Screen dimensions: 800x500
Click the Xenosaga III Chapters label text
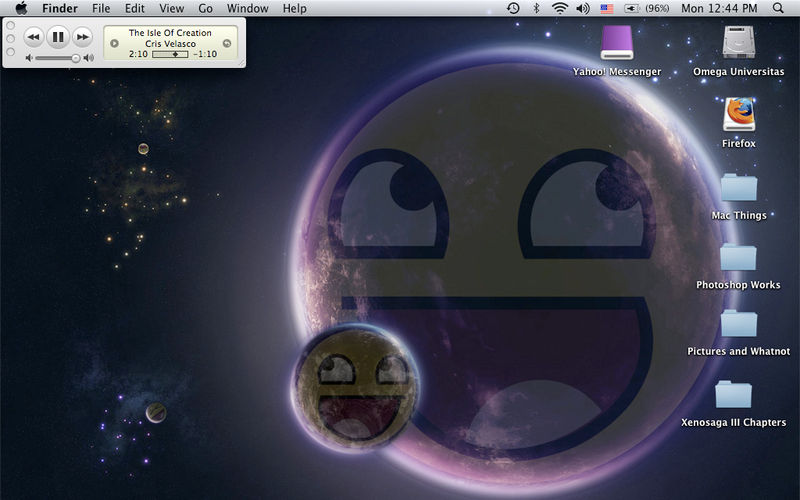point(734,422)
